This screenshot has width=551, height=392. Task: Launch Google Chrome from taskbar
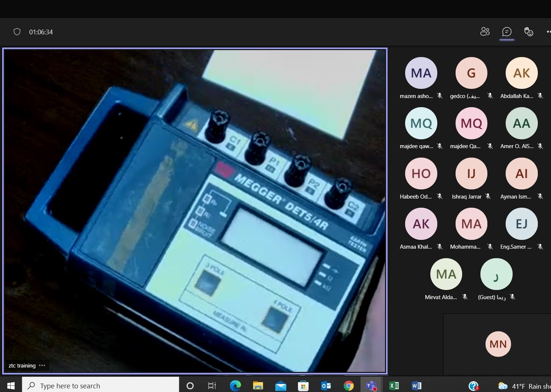coord(348,385)
